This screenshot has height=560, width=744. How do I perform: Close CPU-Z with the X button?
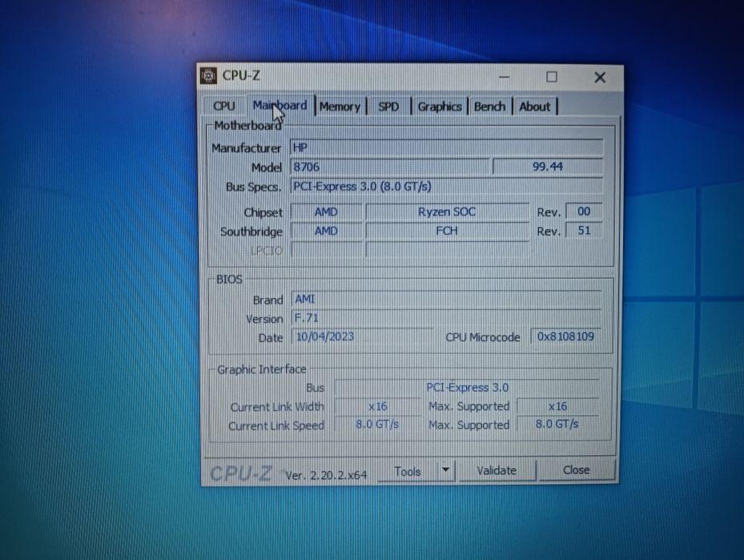pyautogui.click(x=600, y=78)
